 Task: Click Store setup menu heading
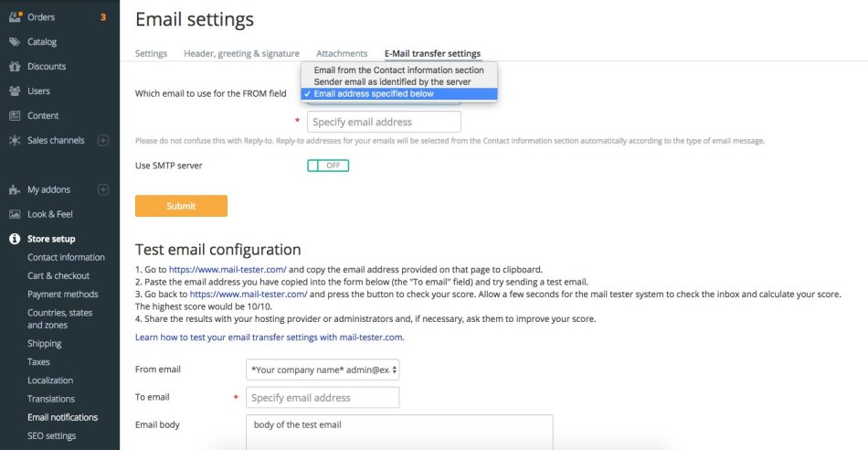[x=51, y=239]
